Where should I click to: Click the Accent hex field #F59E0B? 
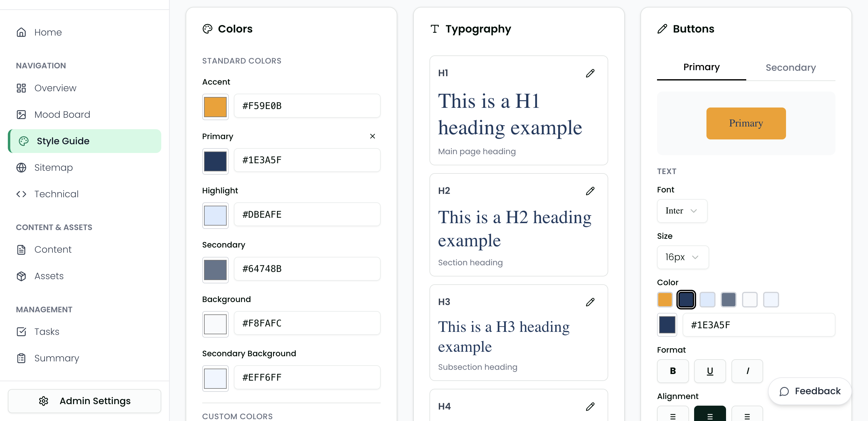[x=307, y=106]
